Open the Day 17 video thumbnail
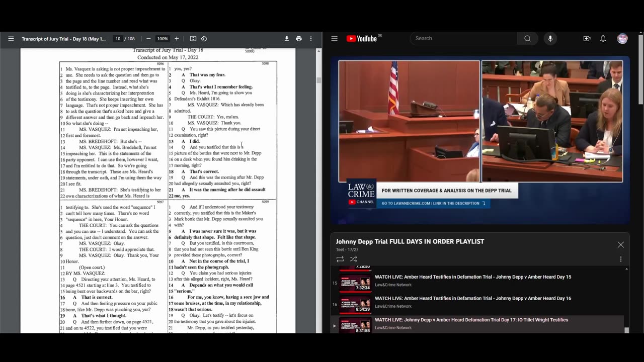 pyautogui.click(x=356, y=325)
